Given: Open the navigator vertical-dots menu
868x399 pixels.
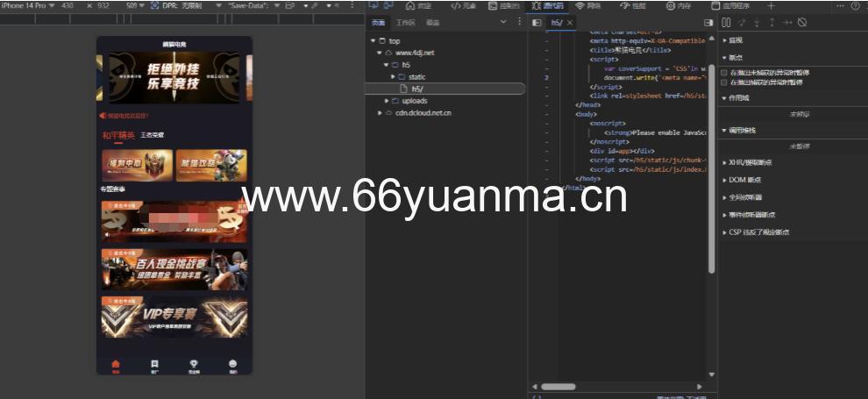Looking at the screenshot, I should point(519,22).
